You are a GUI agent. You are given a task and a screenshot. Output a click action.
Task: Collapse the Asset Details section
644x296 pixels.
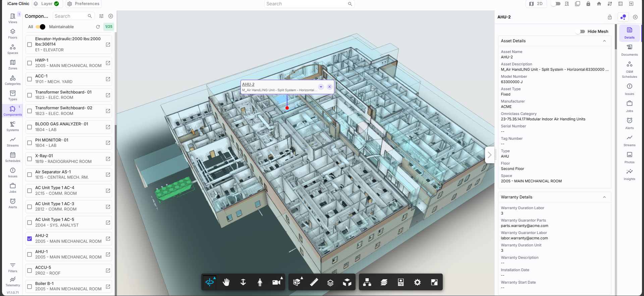(x=604, y=41)
